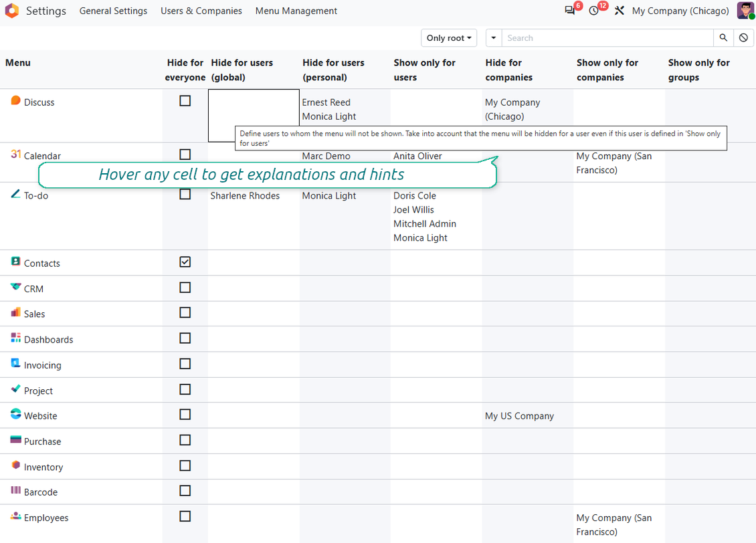Check Hide for everyone on Barcode
Image resolution: width=756 pixels, height=543 pixels.
(185, 490)
